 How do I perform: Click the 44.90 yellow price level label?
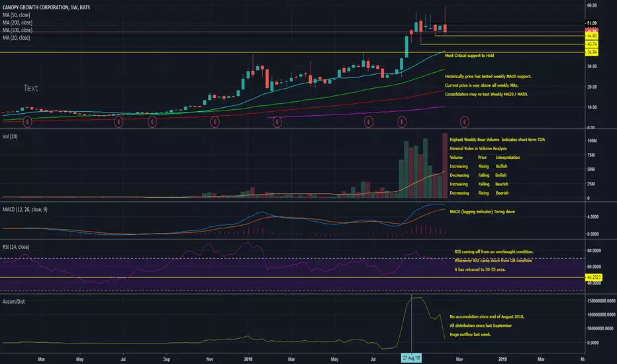coord(592,36)
